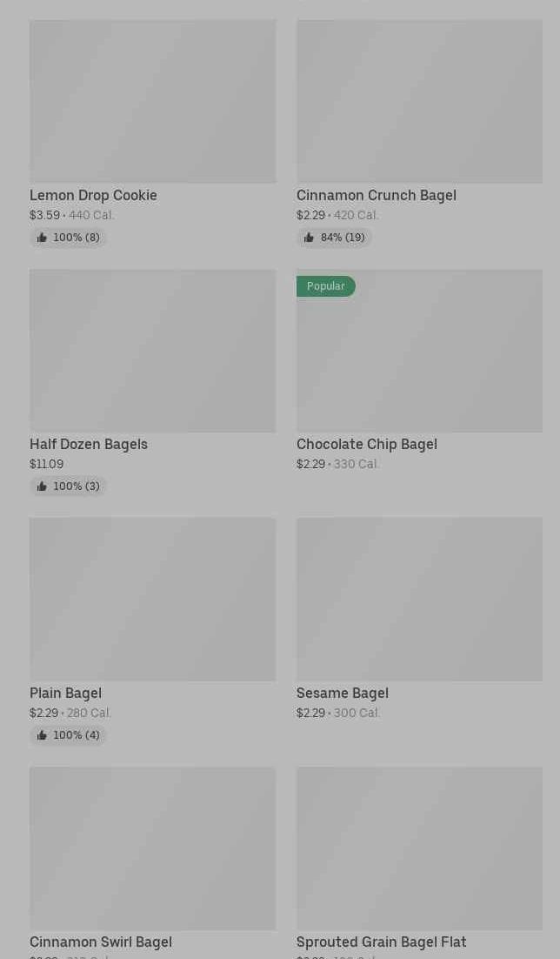Screen dimensions: 560x959
Task: Open the Sprouted Grain Bagel Flat image
Action: click(x=419, y=848)
